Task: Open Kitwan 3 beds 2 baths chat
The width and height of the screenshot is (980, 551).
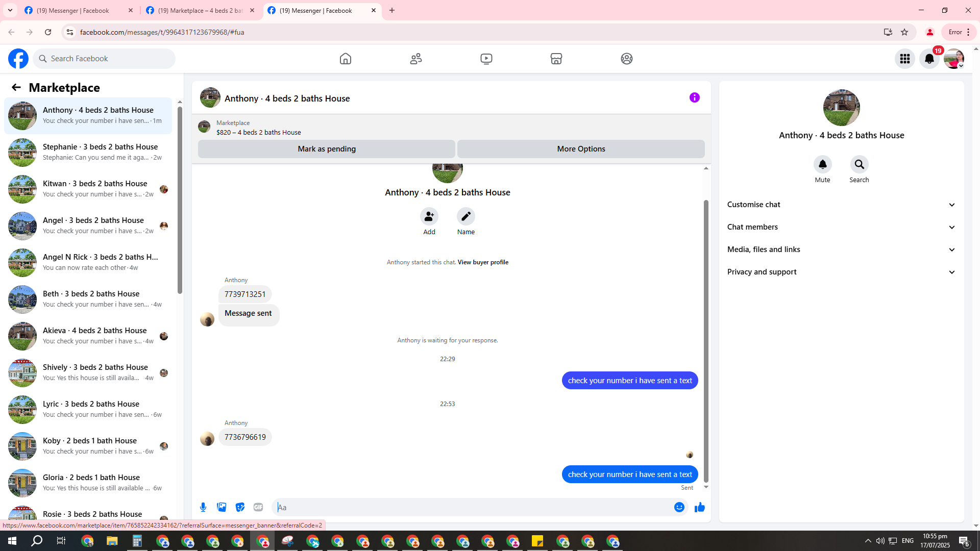Action: click(88, 189)
